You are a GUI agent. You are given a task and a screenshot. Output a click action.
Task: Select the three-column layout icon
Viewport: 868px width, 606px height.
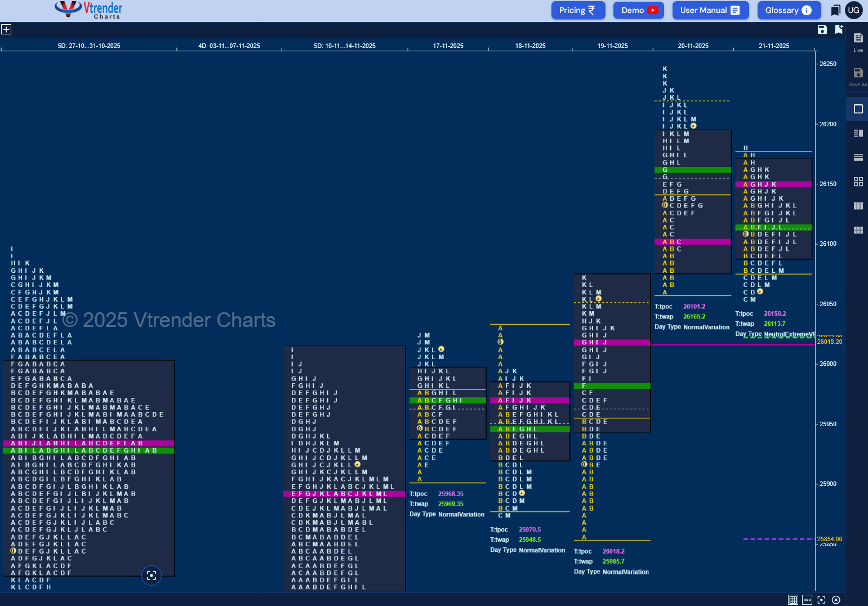[858, 206]
